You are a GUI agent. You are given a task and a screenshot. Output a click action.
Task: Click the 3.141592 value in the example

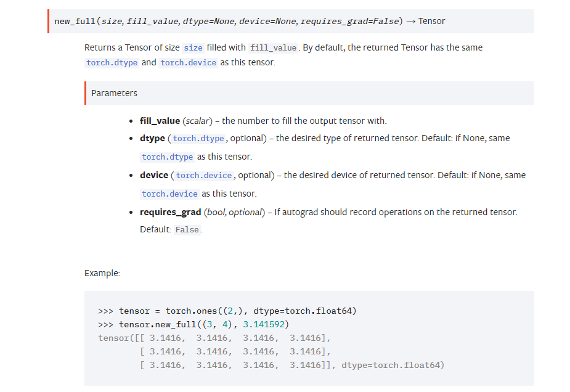point(264,324)
